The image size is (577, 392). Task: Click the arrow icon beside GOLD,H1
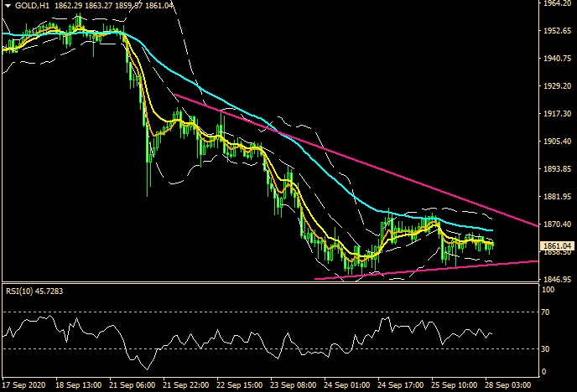point(6,6)
